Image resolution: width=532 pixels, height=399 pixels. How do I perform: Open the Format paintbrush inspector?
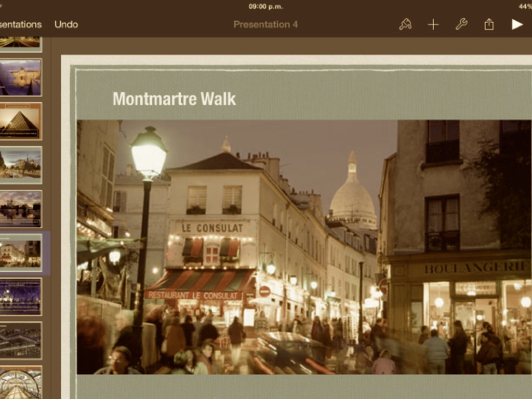pos(405,24)
